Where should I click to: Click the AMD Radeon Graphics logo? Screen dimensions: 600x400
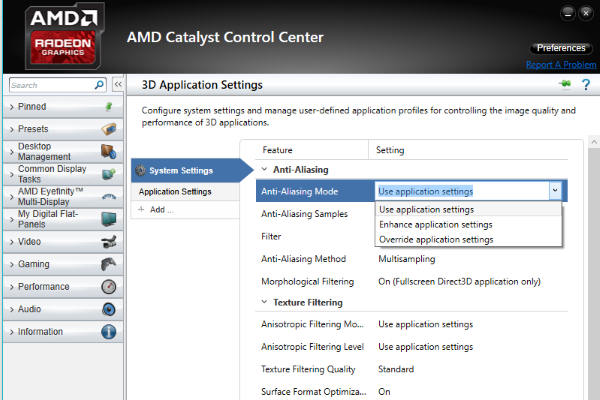pos(64,36)
